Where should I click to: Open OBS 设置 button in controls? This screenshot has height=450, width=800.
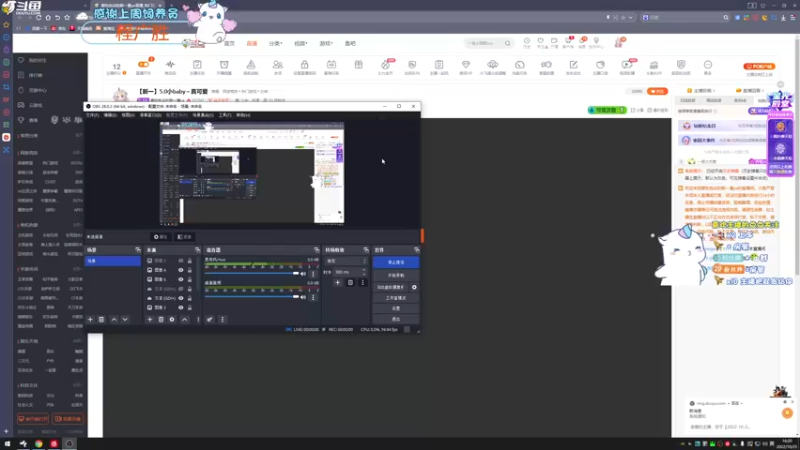pyautogui.click(x=396, y=309)
